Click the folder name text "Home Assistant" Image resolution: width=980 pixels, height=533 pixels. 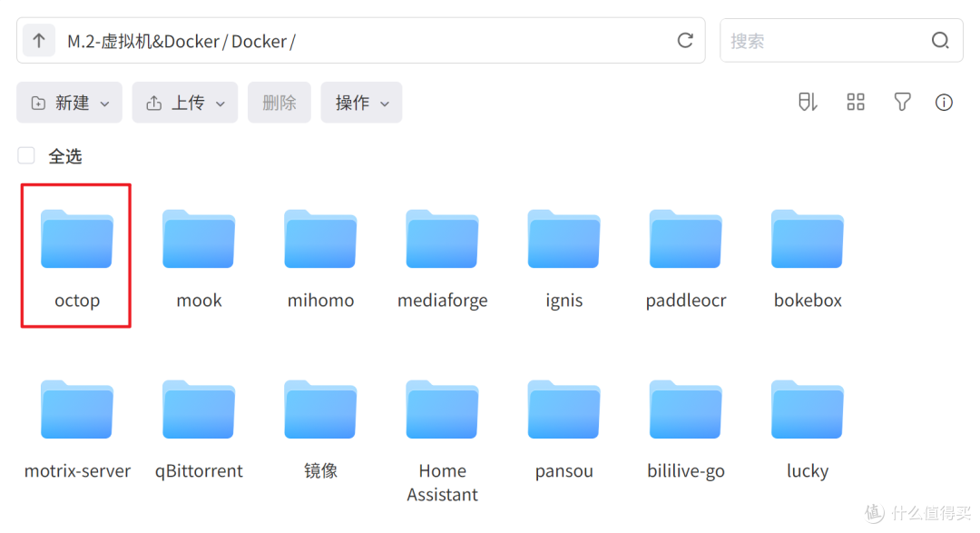coord(443,483)
